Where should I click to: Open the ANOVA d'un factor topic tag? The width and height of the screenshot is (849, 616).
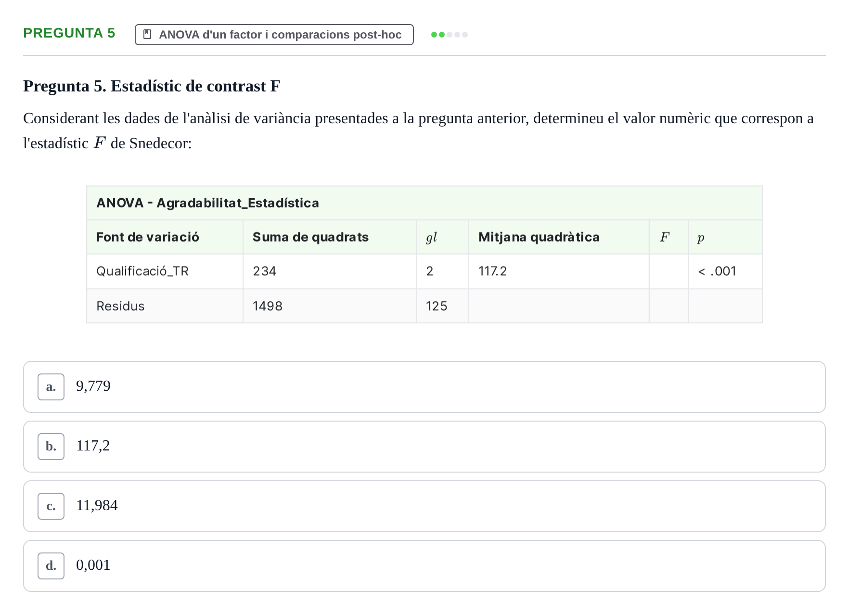coord(274,35)
